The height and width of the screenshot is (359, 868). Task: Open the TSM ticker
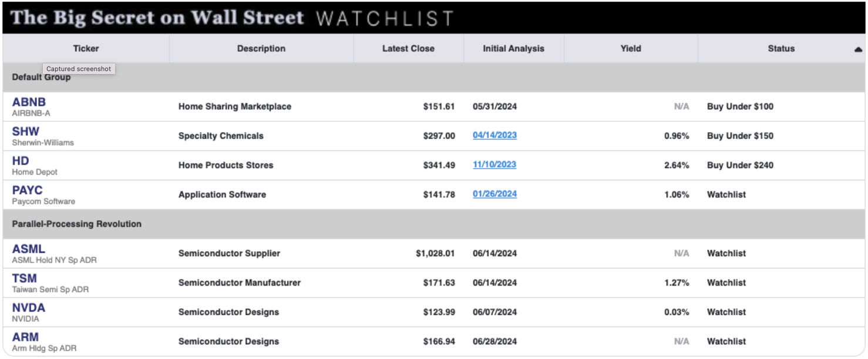[25, 278]
